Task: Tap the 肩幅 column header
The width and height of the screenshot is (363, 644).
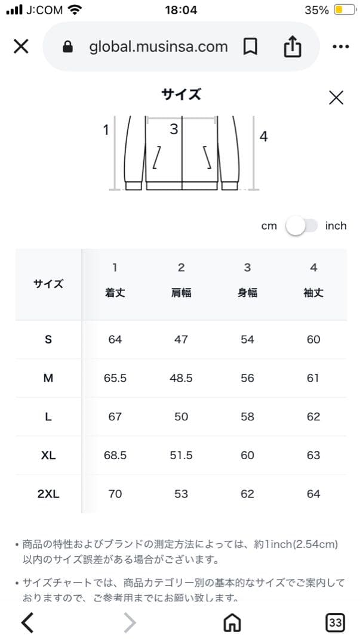Action: [x=181, y=293]
